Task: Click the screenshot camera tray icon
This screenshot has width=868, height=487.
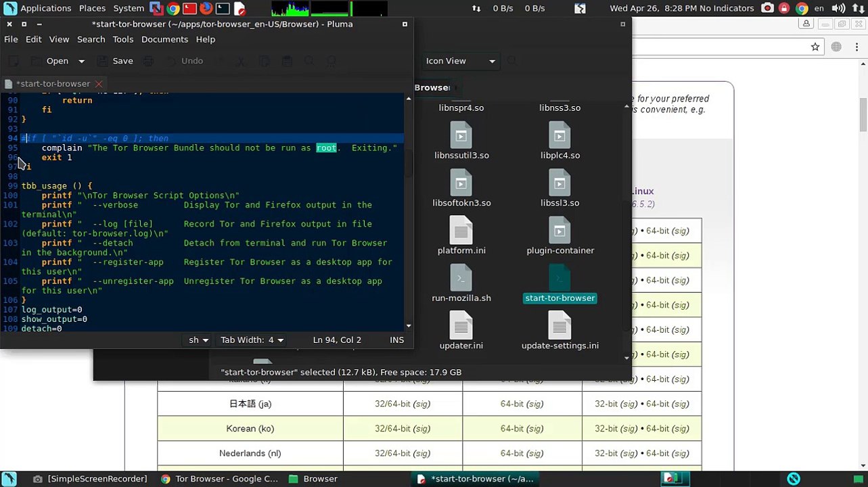Action: [767, 8]
